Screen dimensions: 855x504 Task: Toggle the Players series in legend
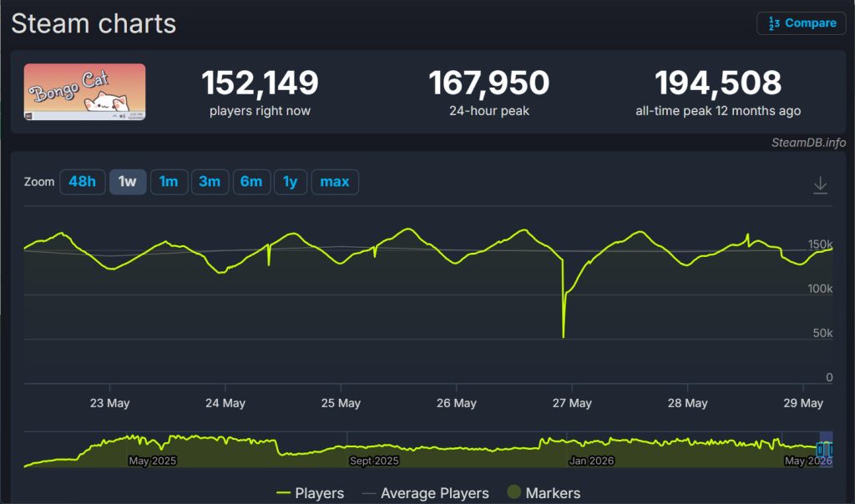(311, 493)
